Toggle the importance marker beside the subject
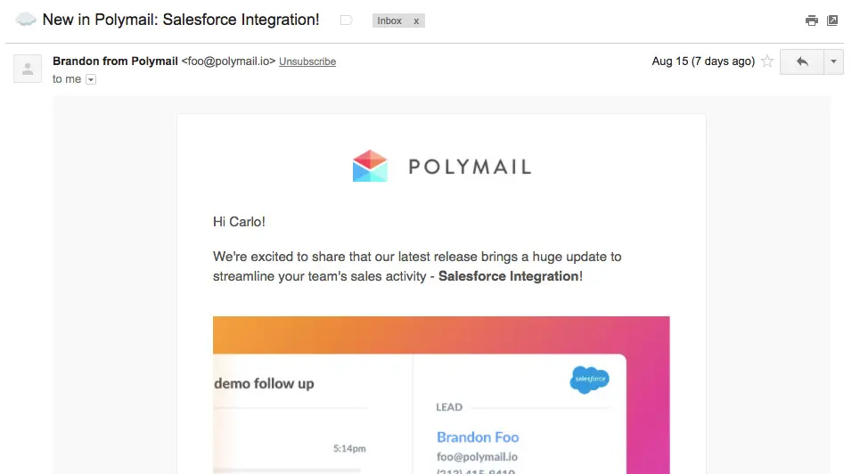 pyautogui.click(x=347, y=20)
